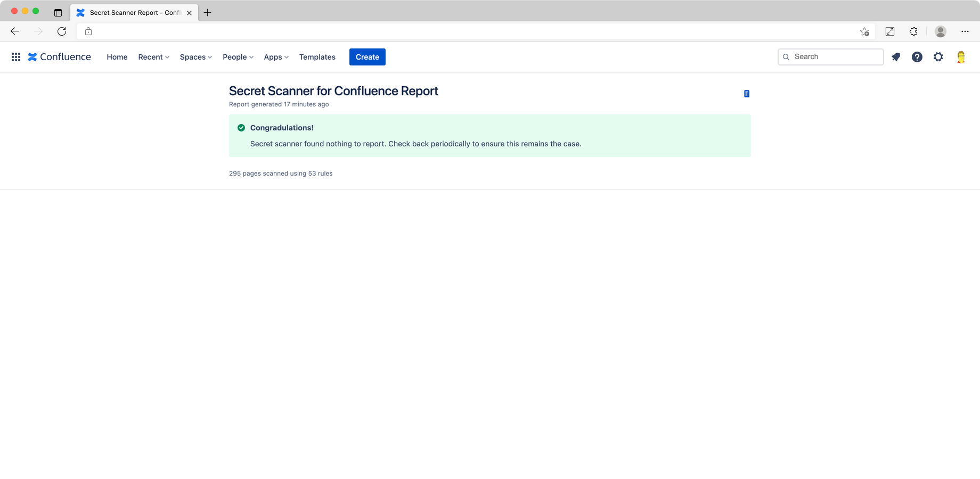980x479 pixels.
Task: Focus the Confluence Search field
Action: [x=830, y=57]
